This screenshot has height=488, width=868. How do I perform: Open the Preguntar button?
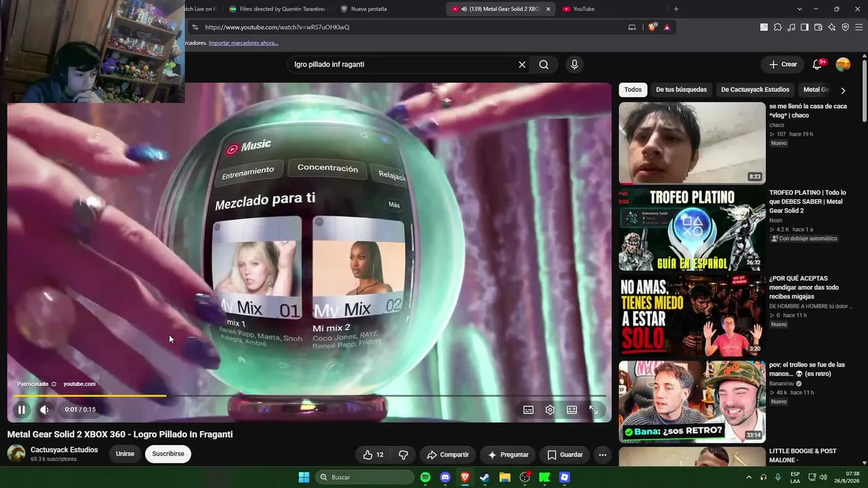(507, 455)
